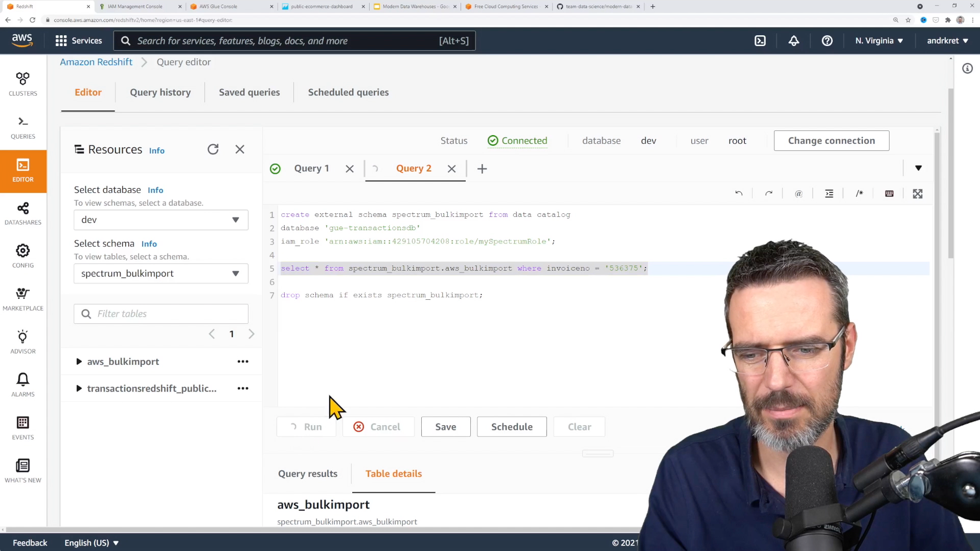
Task: Click the AWS logo home icon
Action: click(x=22, y=40)
